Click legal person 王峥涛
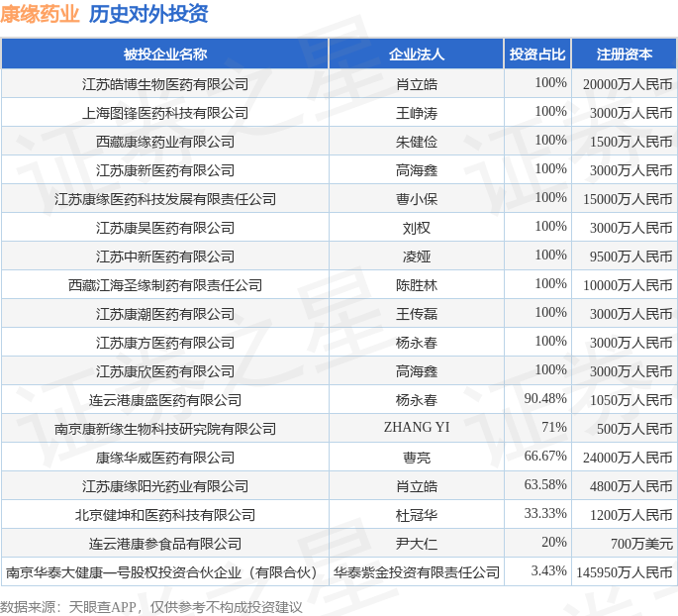 (417, 113)
